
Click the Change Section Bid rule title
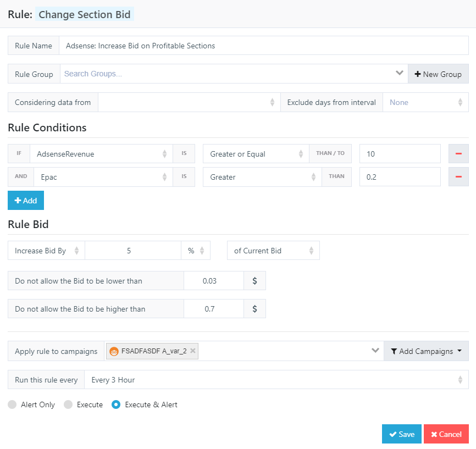point(85,14)
